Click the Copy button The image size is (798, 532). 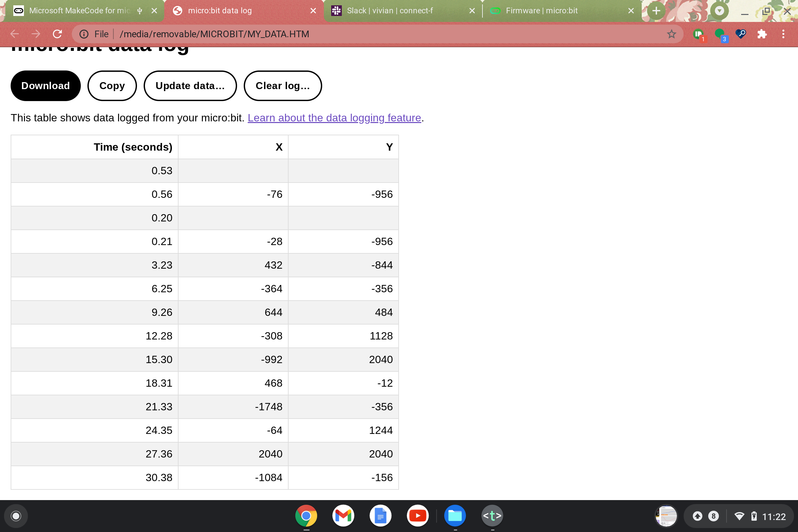(112, 86)
